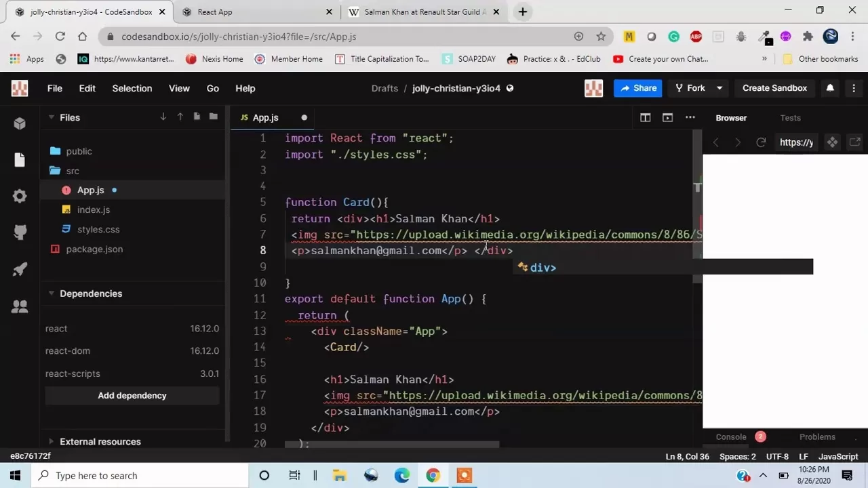868x488 pixels.
Task: Refresh the preview browser
Action: pyautogui.click(x=761, y=142)
